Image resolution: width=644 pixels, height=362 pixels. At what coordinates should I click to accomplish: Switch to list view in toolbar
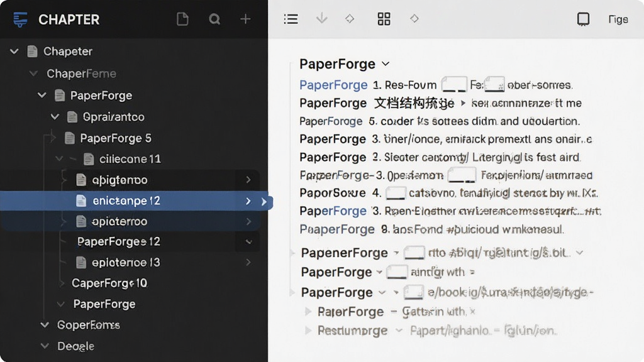[x=291, y=19]
